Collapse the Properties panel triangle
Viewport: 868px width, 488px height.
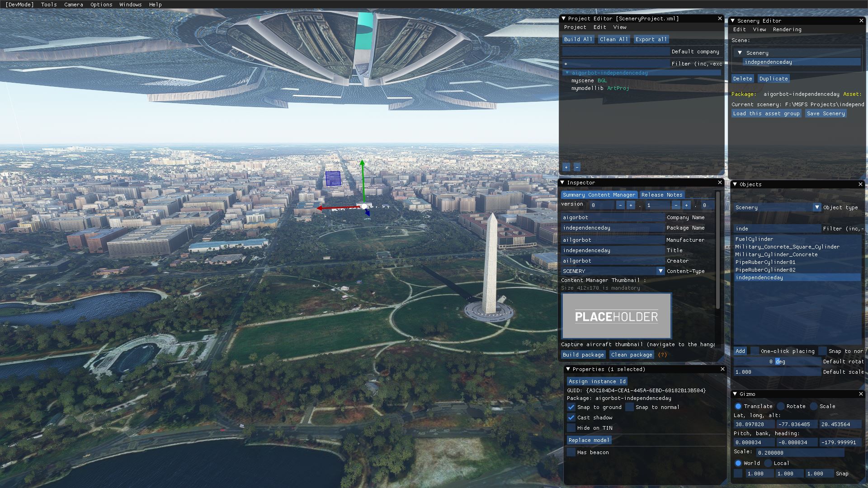(568, 369)
